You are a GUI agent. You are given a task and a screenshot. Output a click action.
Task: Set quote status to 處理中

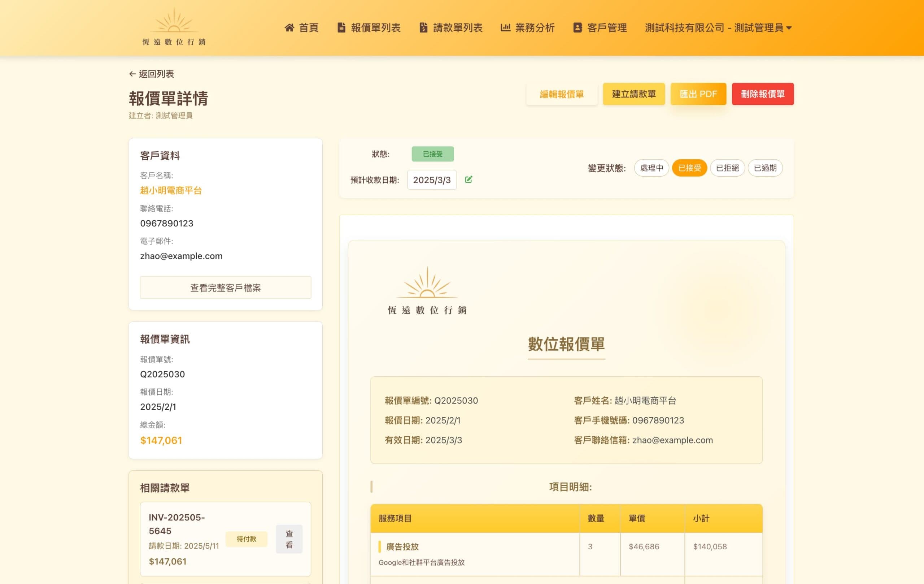pos(651,168)
